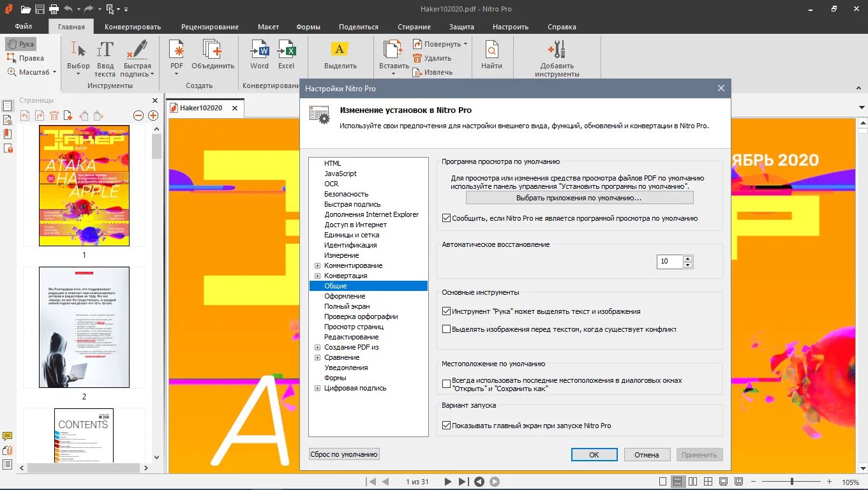Click Добавить инструменты icon
The height and width of the screenshot is (490, 868).
click(x=557, y=58)
